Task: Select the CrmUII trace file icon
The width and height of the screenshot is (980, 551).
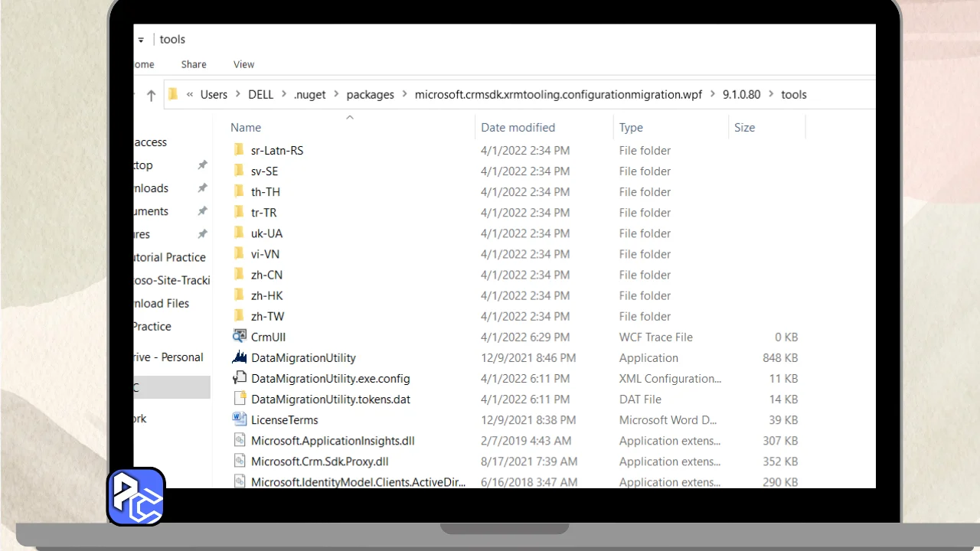Action: 240,337
